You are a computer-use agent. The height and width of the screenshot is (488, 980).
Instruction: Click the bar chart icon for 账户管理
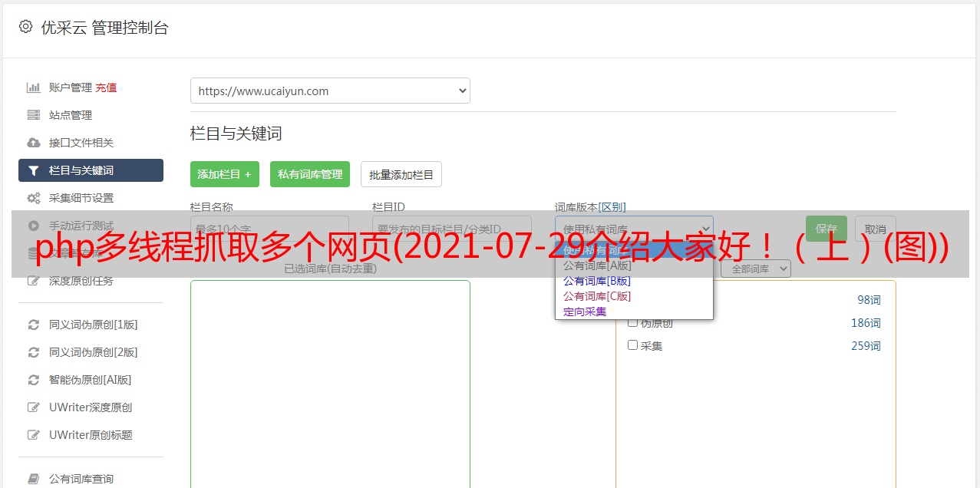click(x=33, y=87)
